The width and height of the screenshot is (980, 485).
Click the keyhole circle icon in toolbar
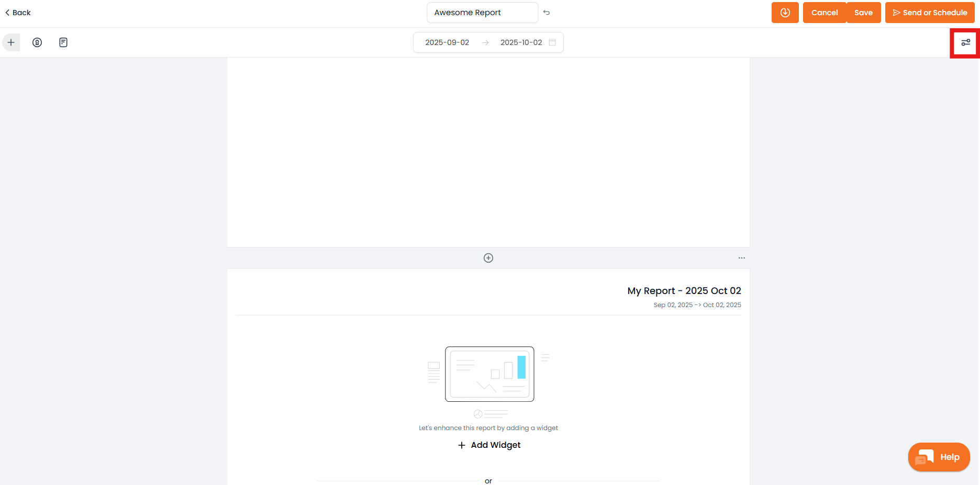(x=37, y=42)
